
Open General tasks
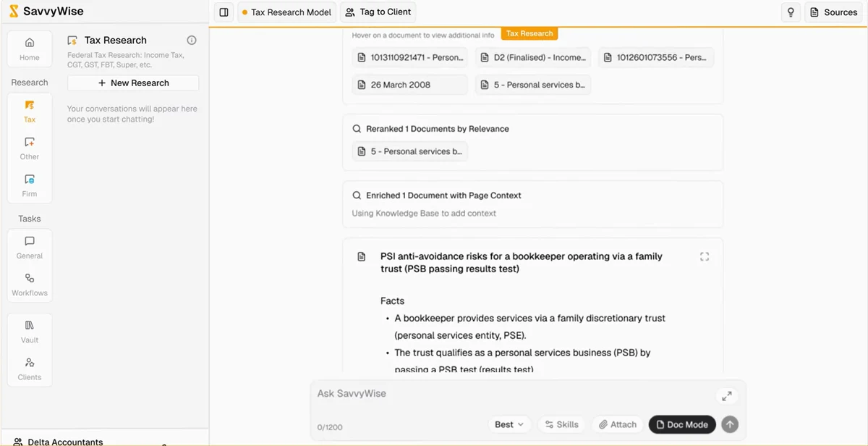[x=30, y=248]
